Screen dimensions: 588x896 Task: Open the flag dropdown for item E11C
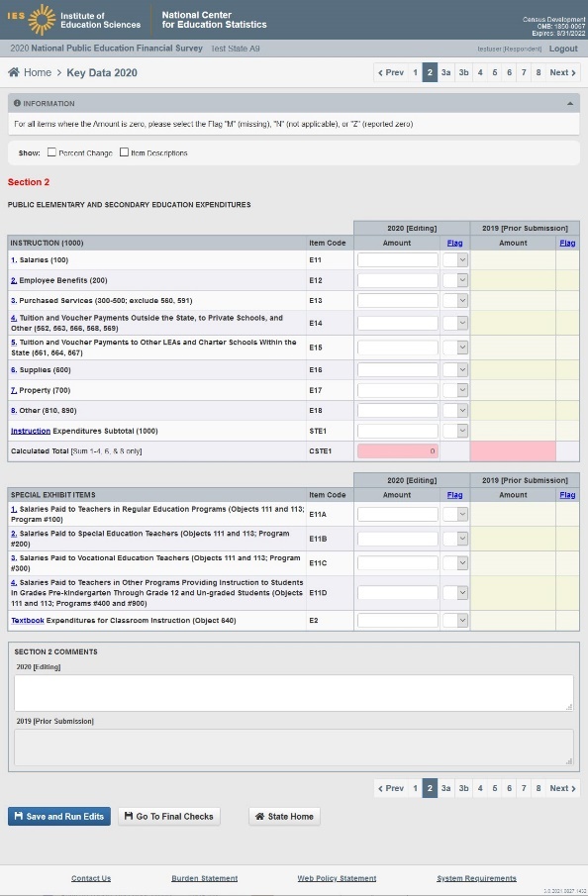tap(455, 563)
